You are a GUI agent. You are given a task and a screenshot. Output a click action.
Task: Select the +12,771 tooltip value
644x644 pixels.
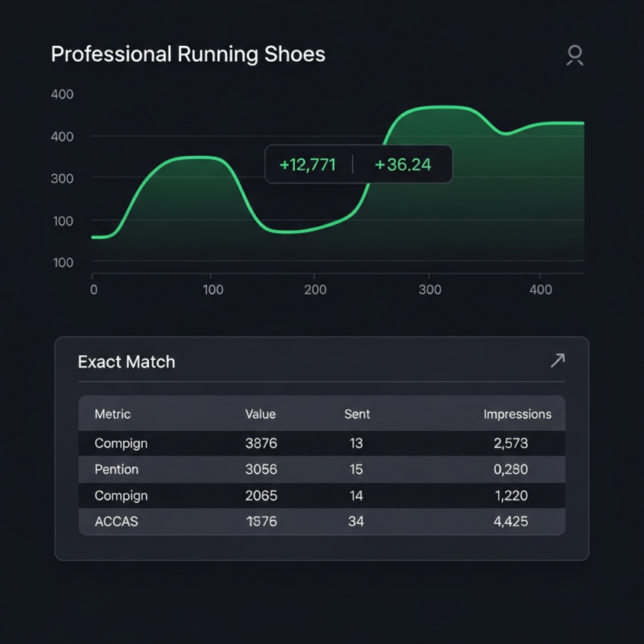pos(308,165)
